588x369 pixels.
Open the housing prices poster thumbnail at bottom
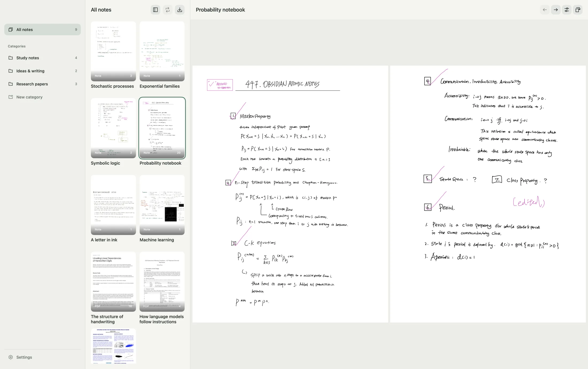click(113, 346)
